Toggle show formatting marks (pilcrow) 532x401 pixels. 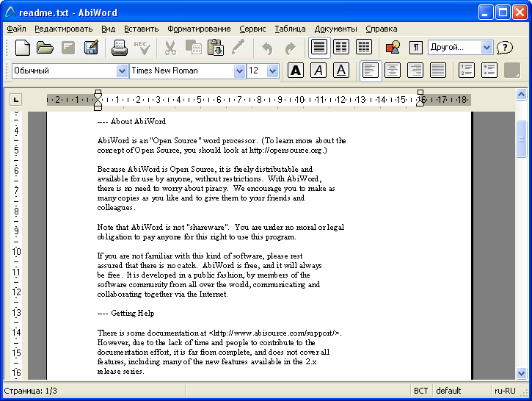pyautogui.click(x=416, y=48)
